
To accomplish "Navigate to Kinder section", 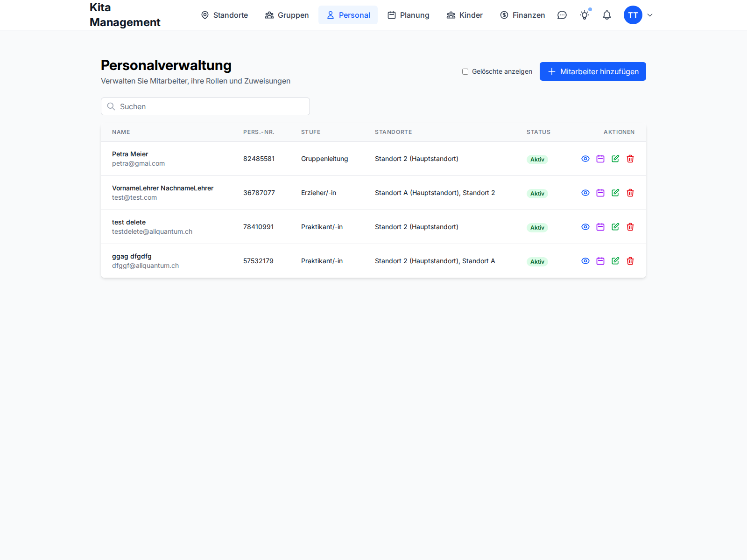I will click(x=465, y=15).
